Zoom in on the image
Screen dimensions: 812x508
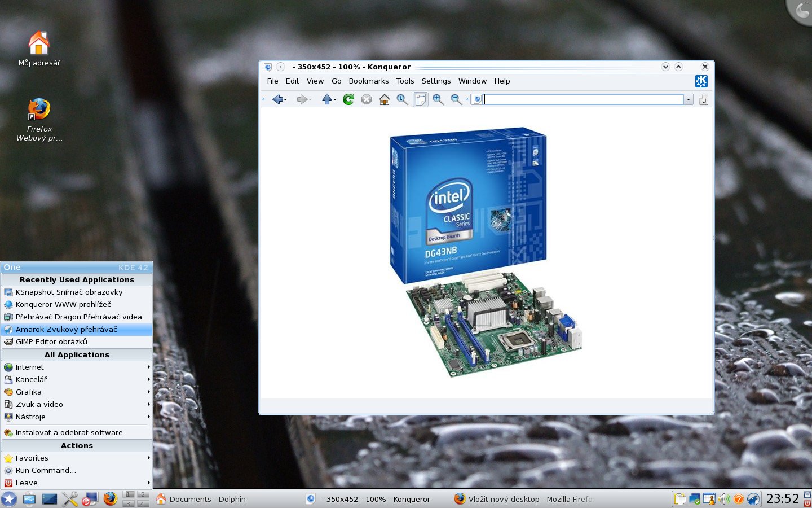(x=438, y=99)
